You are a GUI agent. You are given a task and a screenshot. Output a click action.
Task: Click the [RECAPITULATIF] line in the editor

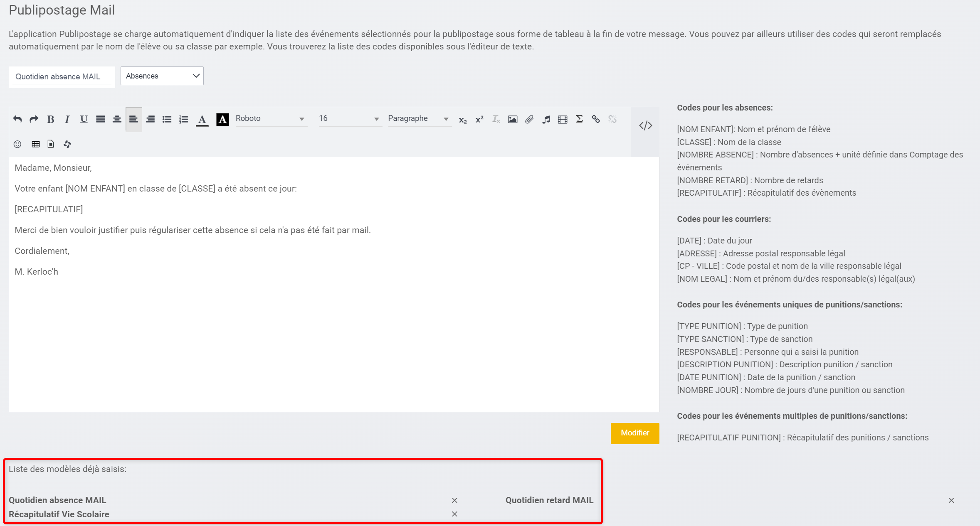49,209
